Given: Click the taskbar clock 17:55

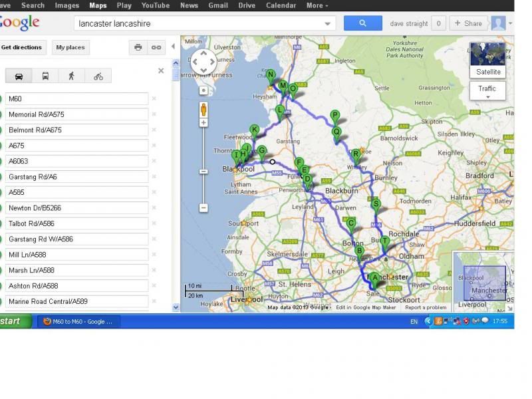Looking at the screenshot, I should [500, 321].
